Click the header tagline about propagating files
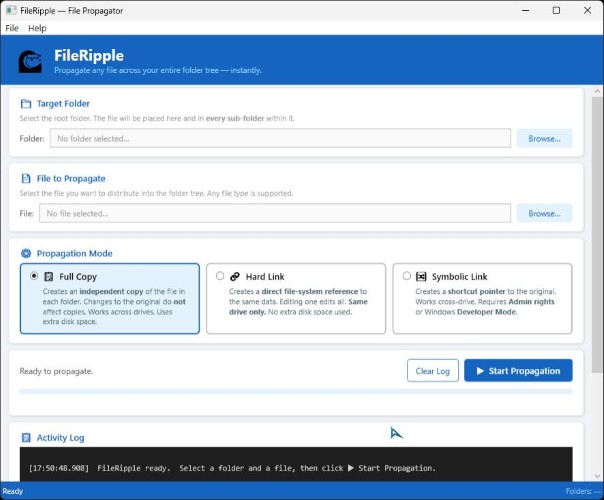The height and width of the screenshot is (500, 604). (x=158, y=70)
